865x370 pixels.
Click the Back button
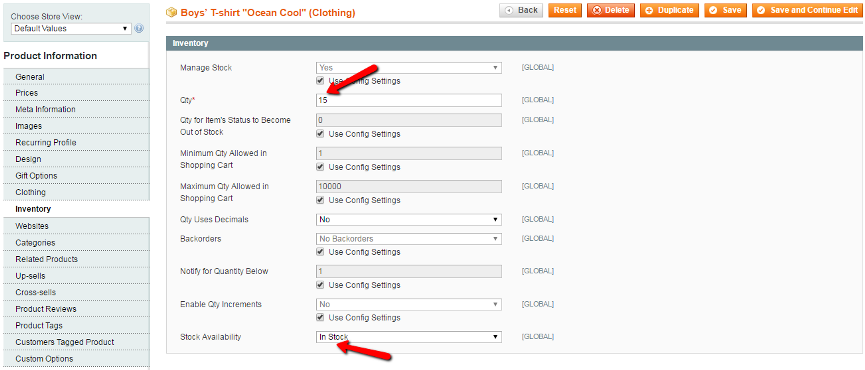[521, 10]
